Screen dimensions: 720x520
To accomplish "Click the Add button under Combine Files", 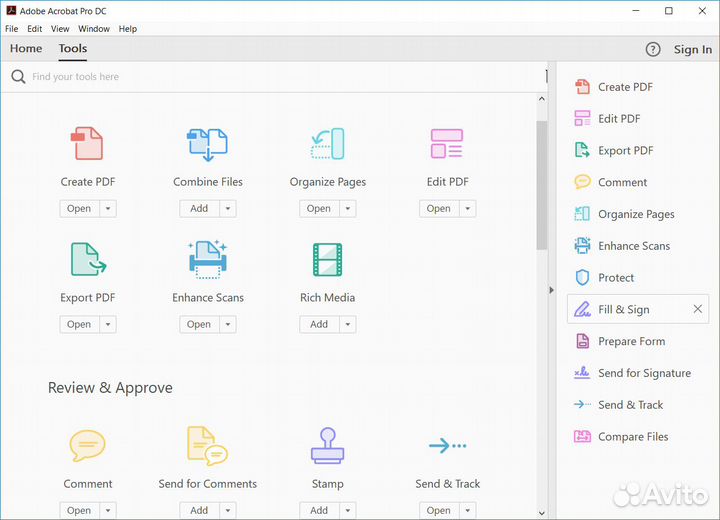I will 199,209.
